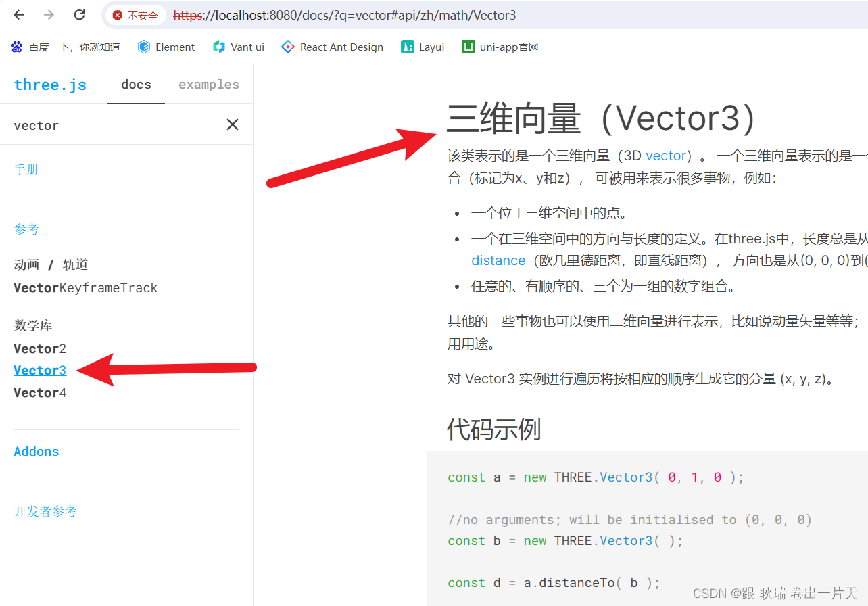Open the uni-app官网 bookmark
Viewport: 868px width, 606px height.
click(500, 47)
